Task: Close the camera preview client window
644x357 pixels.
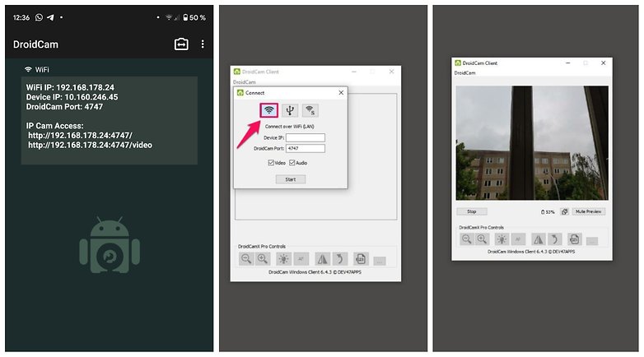Action: point(604,63)
